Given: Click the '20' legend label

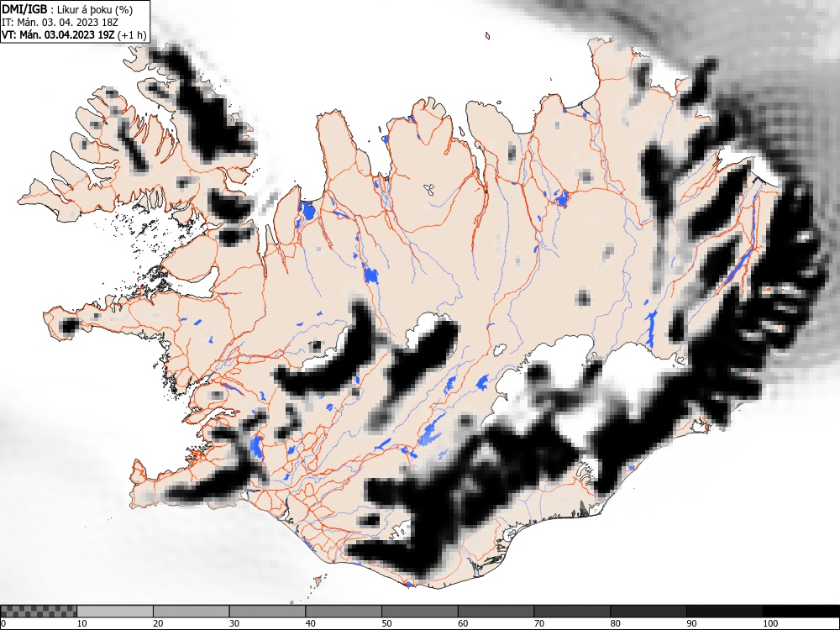Looking at the screenshot, I should click(158, 623).
